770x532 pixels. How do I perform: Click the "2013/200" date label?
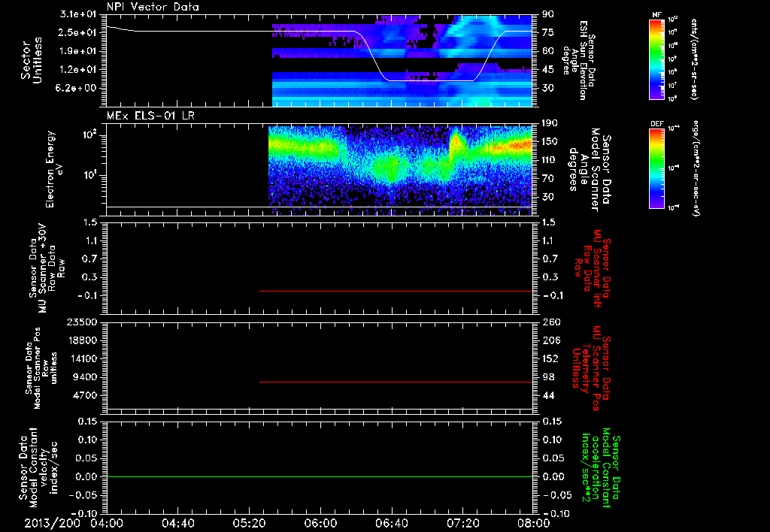pos(52,523)
